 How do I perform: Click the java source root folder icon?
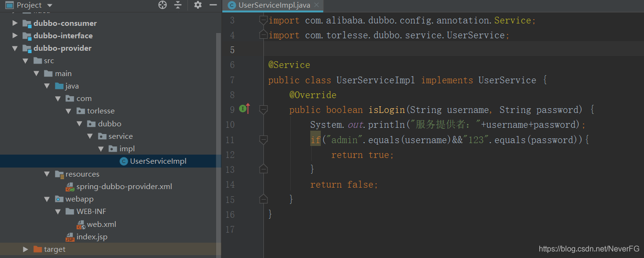click(59, 86)
